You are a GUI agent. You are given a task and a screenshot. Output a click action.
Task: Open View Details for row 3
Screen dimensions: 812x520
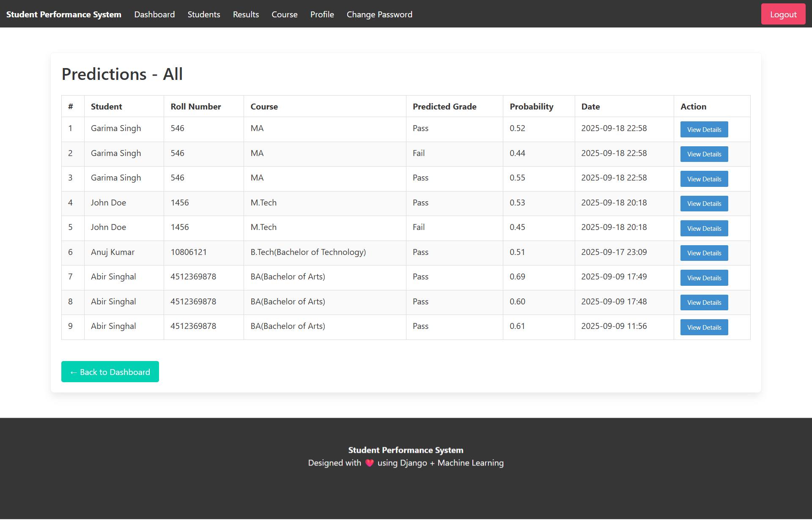pyautogui.click(x=704, y=179)
